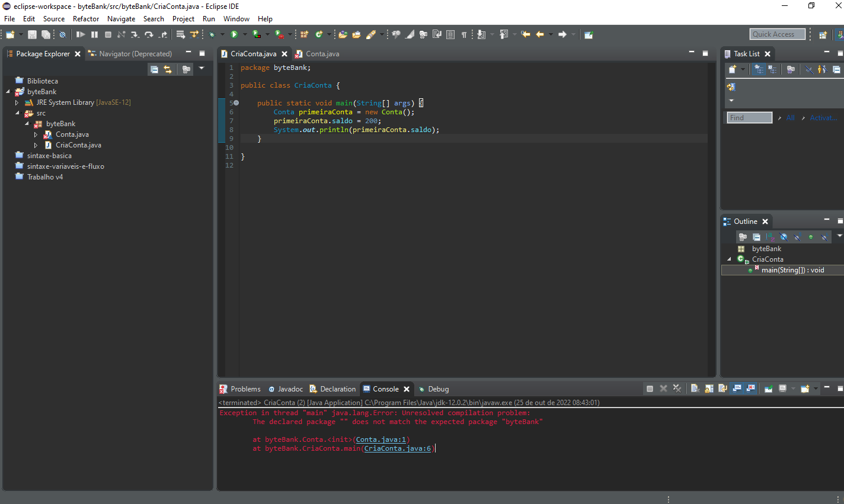Toggle Skip All Breakpoints
844x504 pixels.
pos(62,34)
